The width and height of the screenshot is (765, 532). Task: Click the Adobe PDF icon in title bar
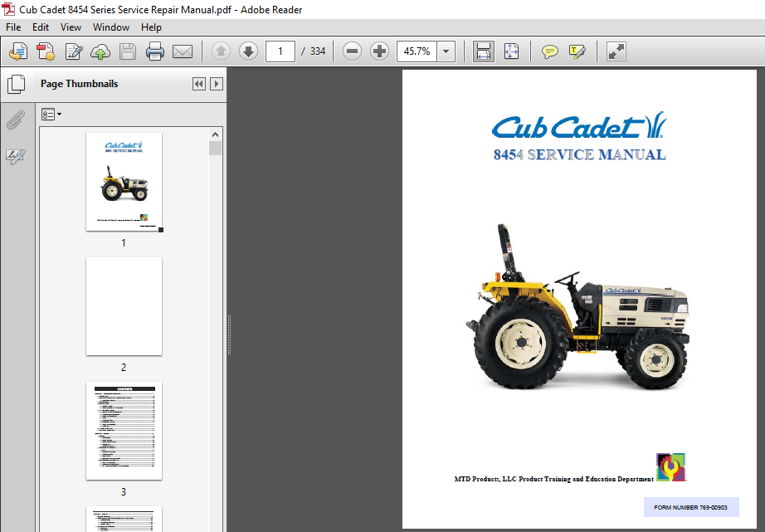9,9
